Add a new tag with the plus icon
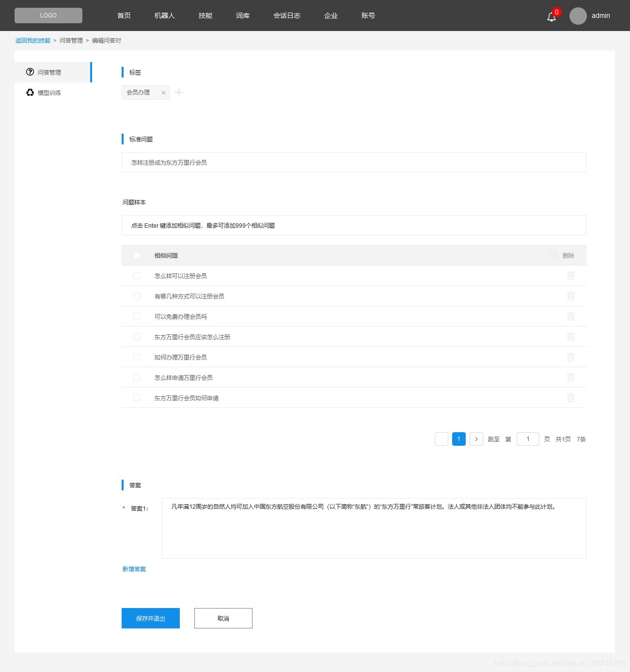The height and width of the screenshot is (672, 630). point(179,93)
